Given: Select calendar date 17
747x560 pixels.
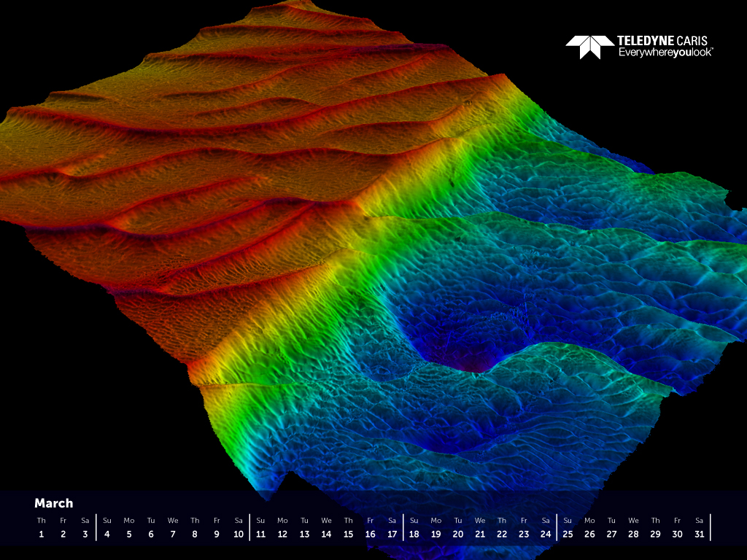Looking at the screenshot, I should pos(392,534).
